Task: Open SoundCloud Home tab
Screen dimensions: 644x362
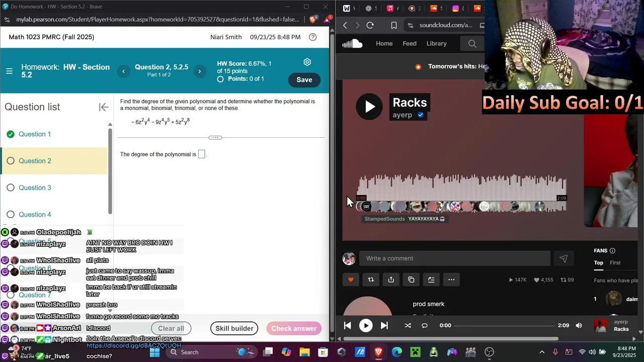Action: 384,44
